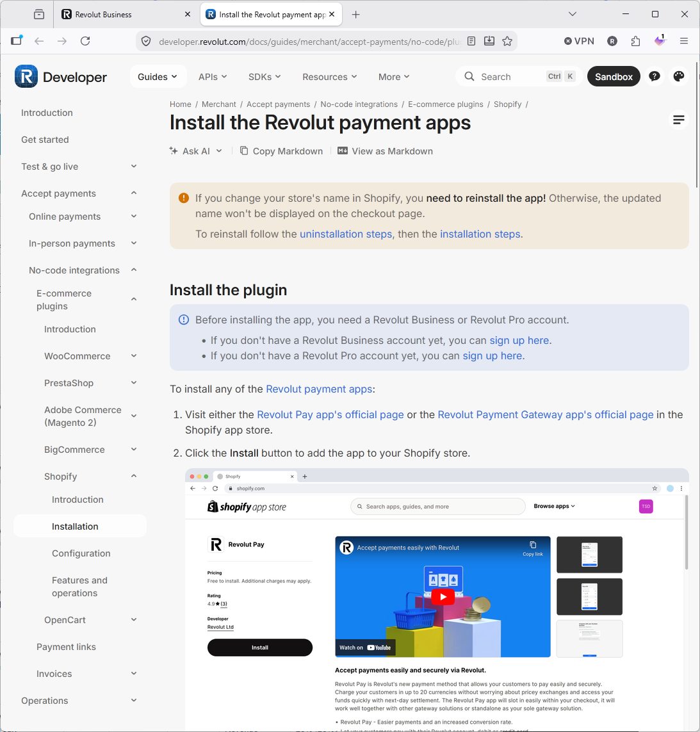The height and width of the screenshot is (732, 700).
Task: Expand the Adobe Commerce (Magento 2) section
Action: click(x=134, y=416)
